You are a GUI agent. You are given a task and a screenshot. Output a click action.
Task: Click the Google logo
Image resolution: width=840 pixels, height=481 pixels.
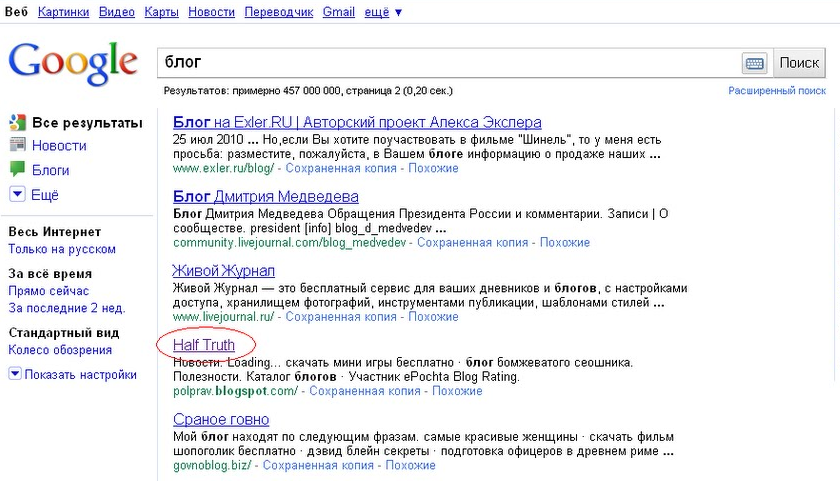[73, 63]
